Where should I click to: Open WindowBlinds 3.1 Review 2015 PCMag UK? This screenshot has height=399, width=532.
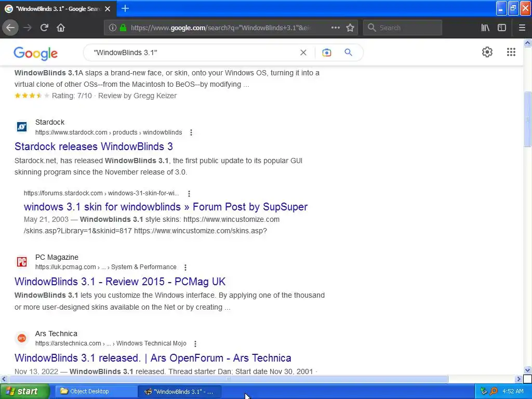point(120,282)
